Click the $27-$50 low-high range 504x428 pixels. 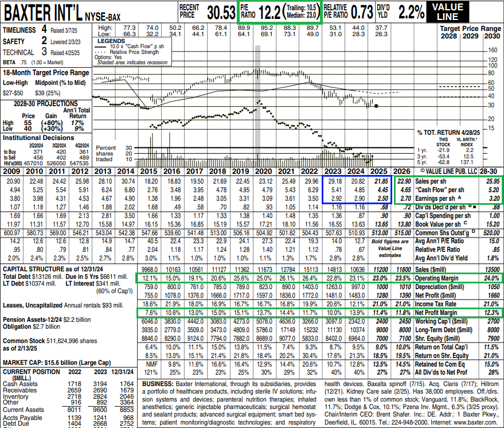(x=13, y=94)
